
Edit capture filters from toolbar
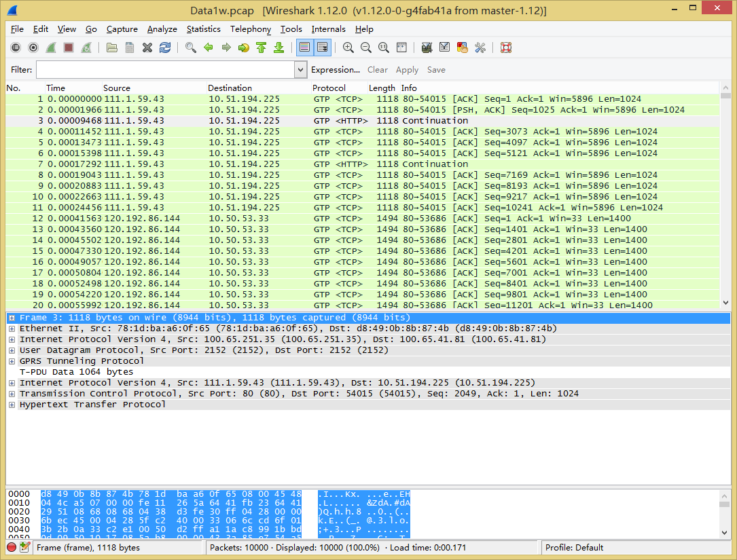tap(427, 48)
